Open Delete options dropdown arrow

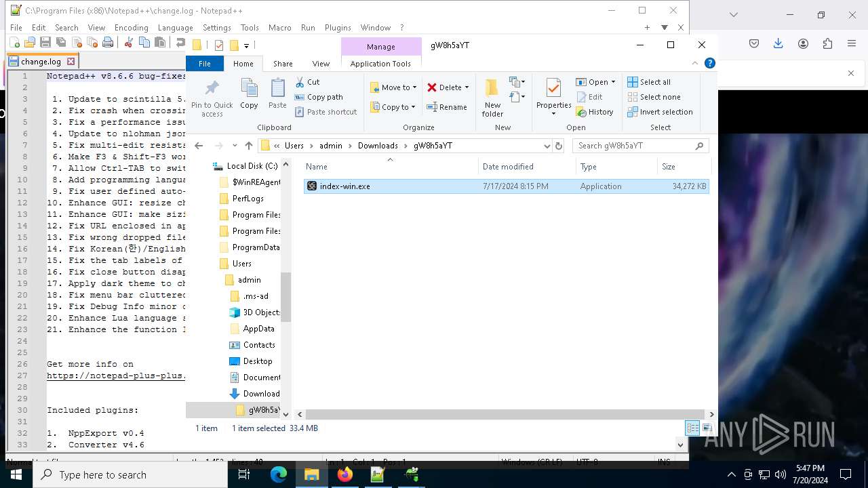point(467,87)
